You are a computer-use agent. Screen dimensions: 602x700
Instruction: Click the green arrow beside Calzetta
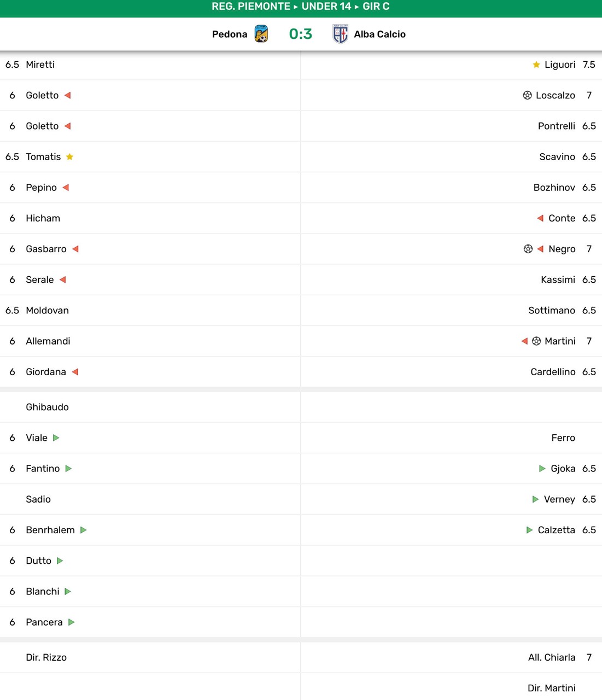click(529, 530)
